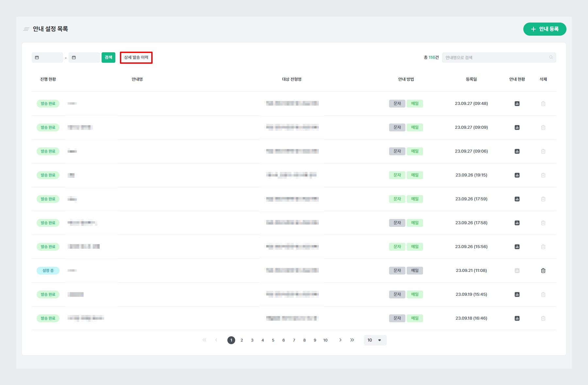The image size is (588, 385).
Task: Click the 진행 현황 column header
Action: point(48,79)
